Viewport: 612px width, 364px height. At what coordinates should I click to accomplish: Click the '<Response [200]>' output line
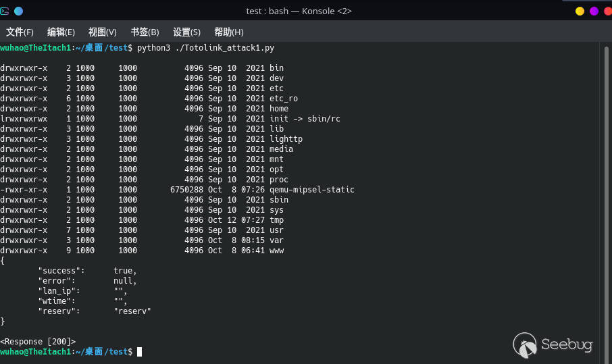click(38, 342)
